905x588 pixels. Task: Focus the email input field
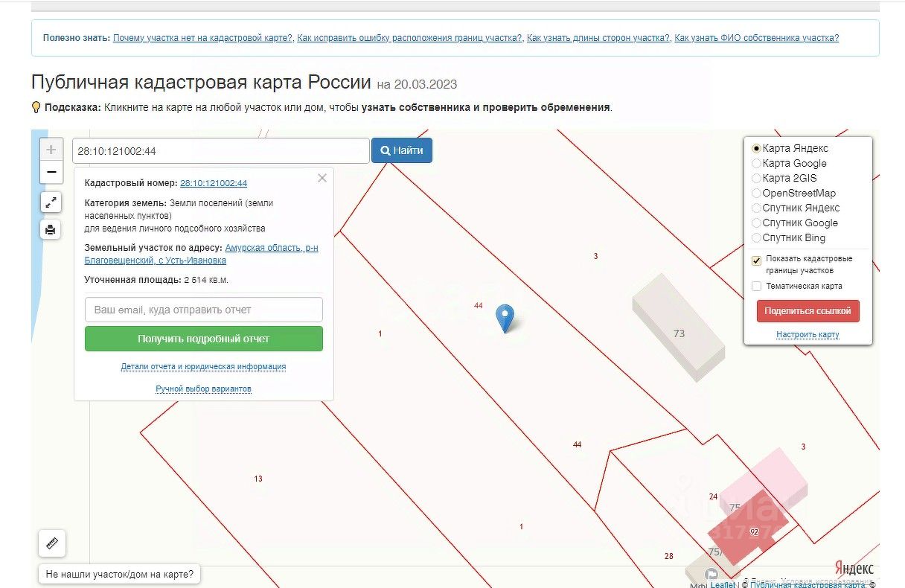(x=204, y=310)
